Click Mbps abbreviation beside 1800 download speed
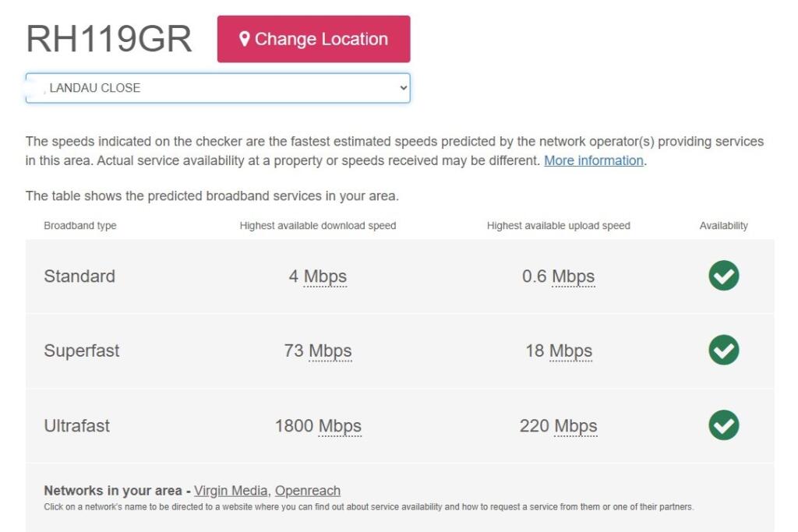The width and height of the screenshot is (798, 532). click(340, 426)
